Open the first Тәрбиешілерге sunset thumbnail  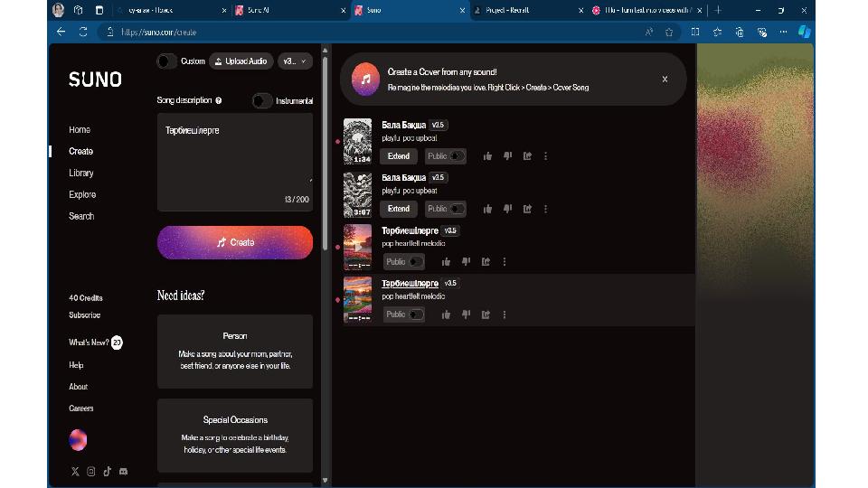(x=358, y=247)
